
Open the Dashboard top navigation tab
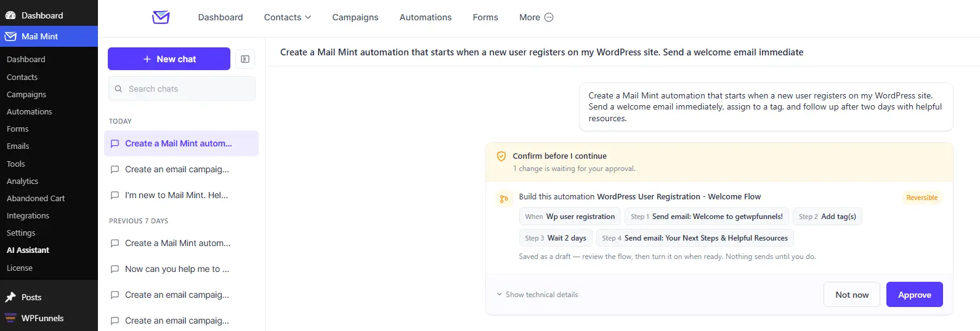[221, 17]
